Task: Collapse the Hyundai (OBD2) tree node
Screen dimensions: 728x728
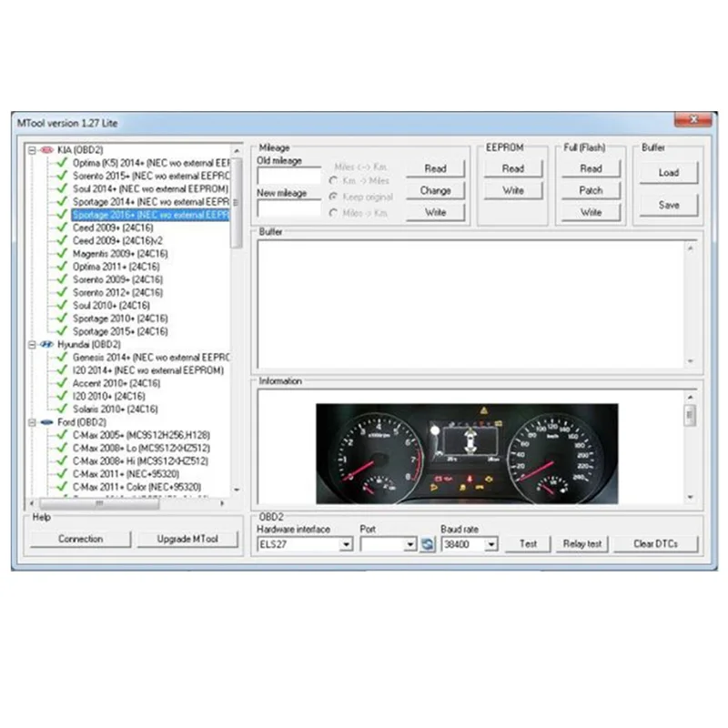Action: pos(32,345)
